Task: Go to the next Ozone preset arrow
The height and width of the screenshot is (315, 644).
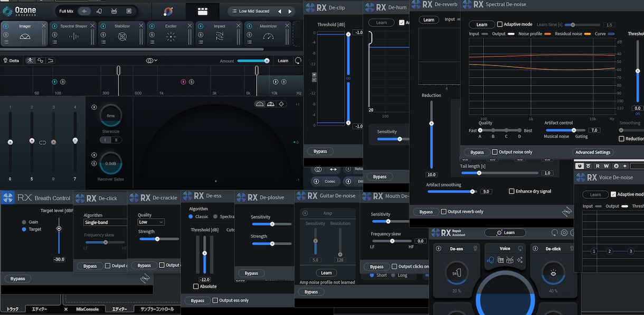Action: 290,11
